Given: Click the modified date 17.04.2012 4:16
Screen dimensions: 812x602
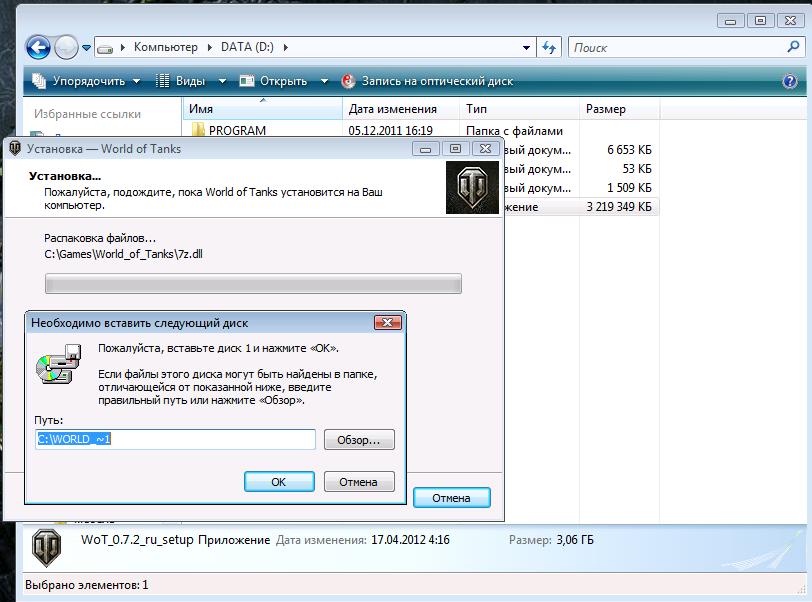Looking at the screenshot, I should tap(410, 540).
